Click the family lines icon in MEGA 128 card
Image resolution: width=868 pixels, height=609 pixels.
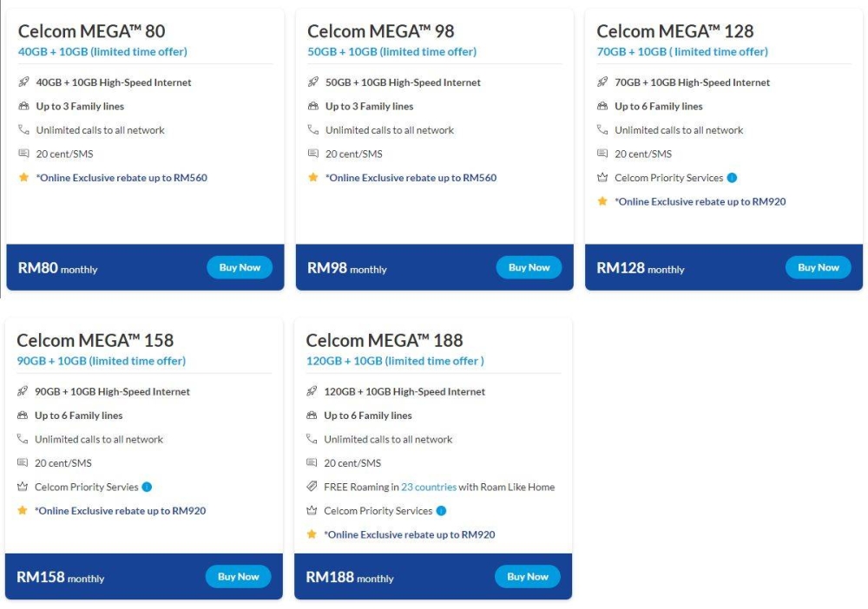coord(602,106)
